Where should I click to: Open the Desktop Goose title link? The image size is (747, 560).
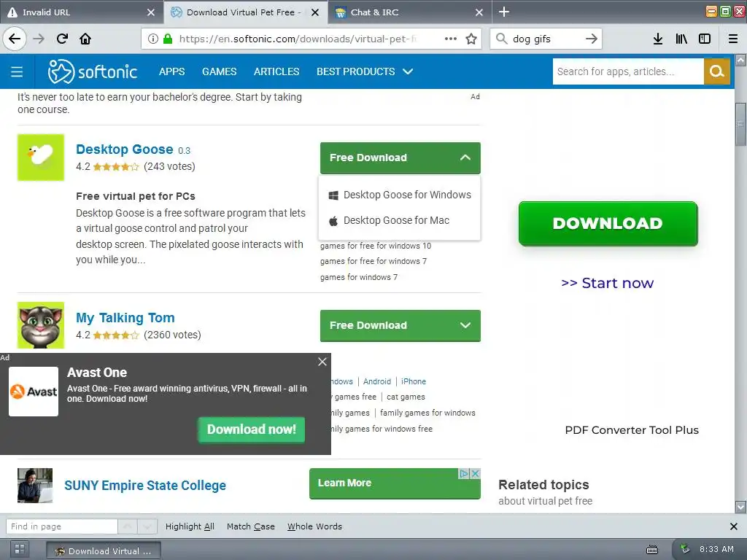click(x=124, y=149)
